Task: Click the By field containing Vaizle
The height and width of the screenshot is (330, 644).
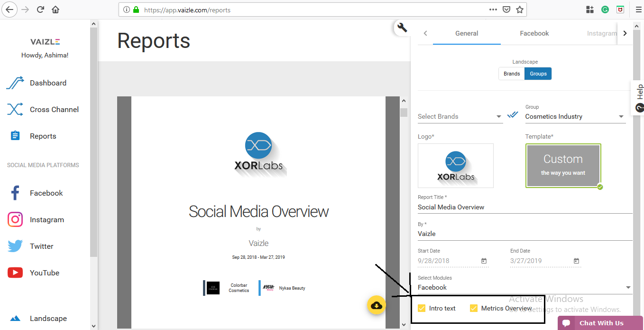Action: [525, 234]
